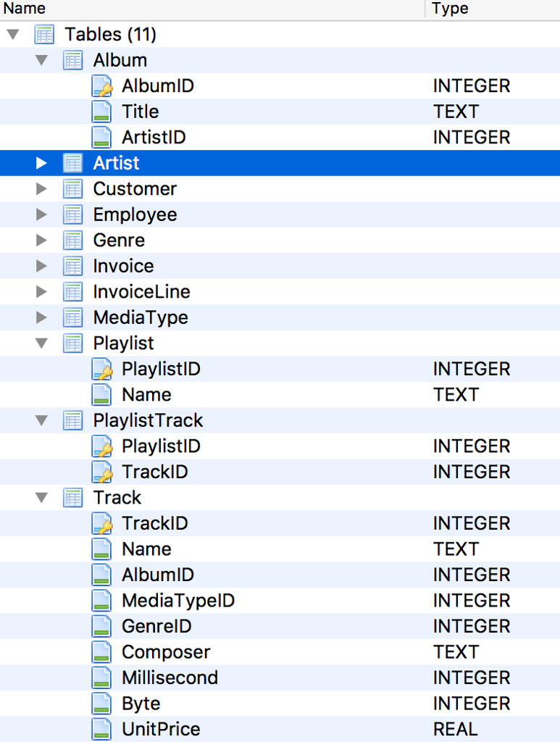
Task: Select the Artist table row
Action: [280, 163]
